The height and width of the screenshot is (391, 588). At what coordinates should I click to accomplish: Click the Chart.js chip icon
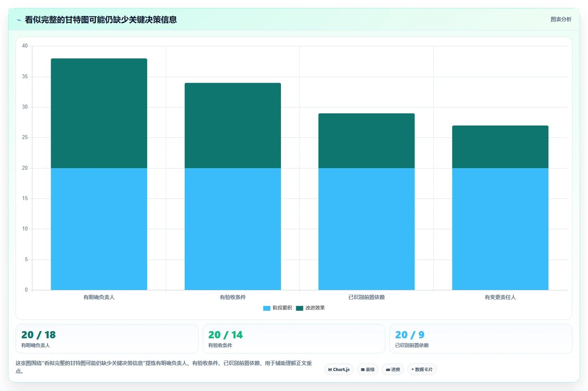point(330,370)
